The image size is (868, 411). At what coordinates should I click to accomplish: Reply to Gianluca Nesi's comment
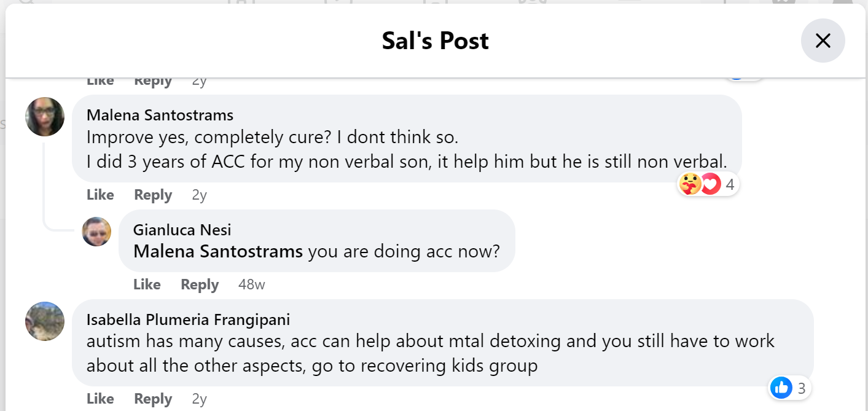pos(200,284)
